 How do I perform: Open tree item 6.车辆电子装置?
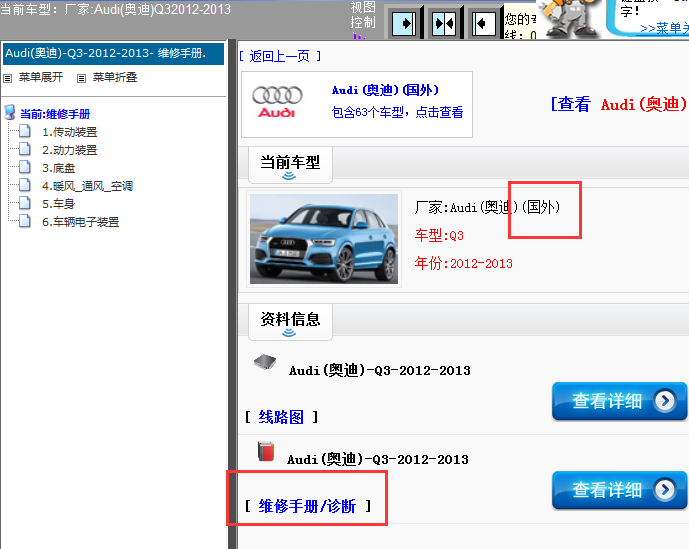(x=80, y=222)
